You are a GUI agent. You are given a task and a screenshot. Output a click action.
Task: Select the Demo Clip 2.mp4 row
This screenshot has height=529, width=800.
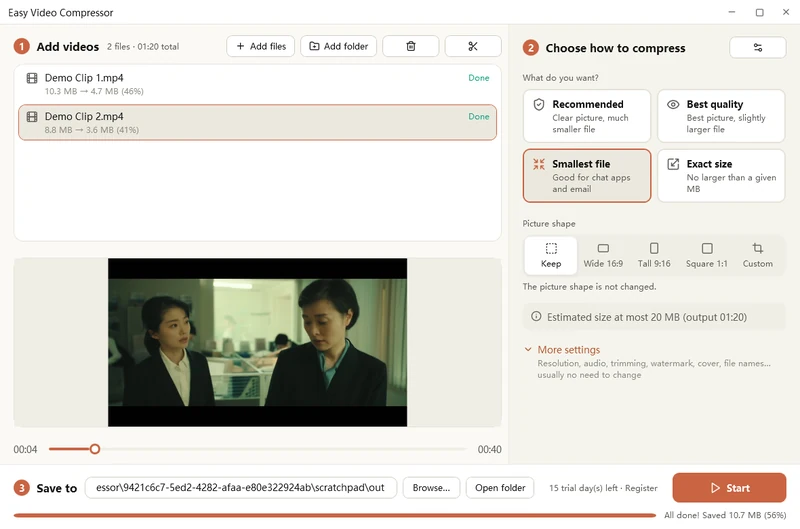click(x=257, y=122)
